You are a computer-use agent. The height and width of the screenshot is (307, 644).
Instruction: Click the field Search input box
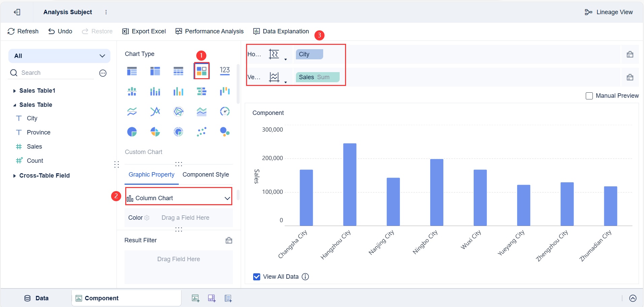click(56, 73)
